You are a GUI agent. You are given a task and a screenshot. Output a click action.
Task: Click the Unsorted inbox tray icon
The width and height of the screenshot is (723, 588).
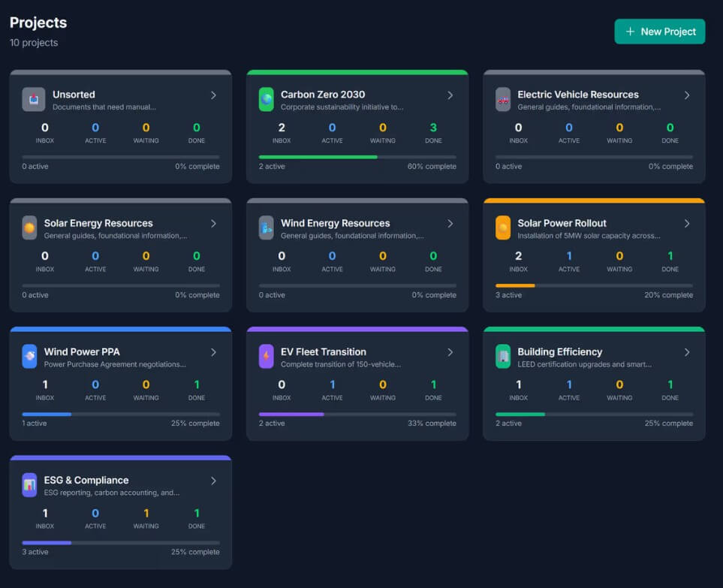click(34, 100)
